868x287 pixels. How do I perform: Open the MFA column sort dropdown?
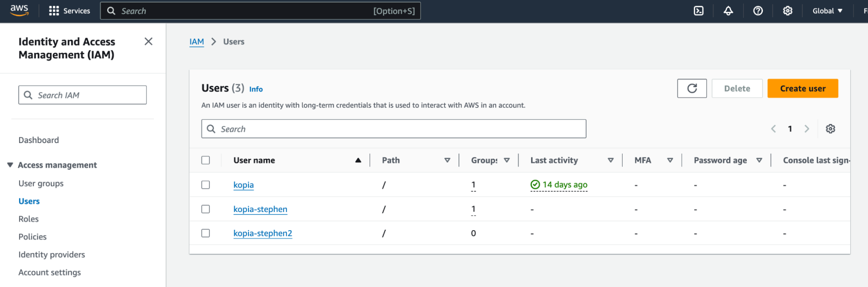670,160
